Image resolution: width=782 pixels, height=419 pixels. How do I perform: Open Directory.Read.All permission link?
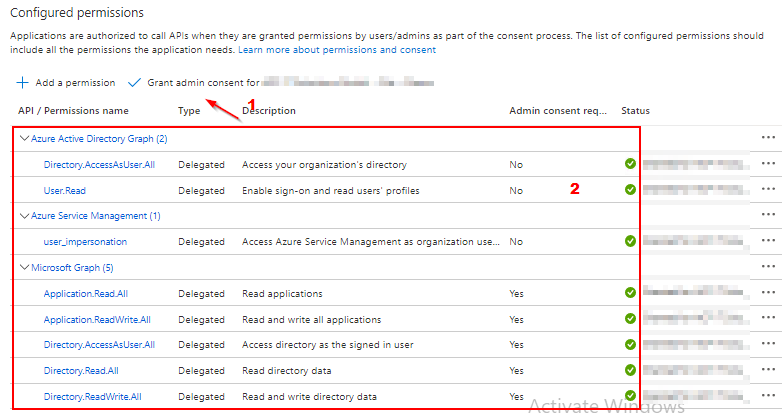81,371
